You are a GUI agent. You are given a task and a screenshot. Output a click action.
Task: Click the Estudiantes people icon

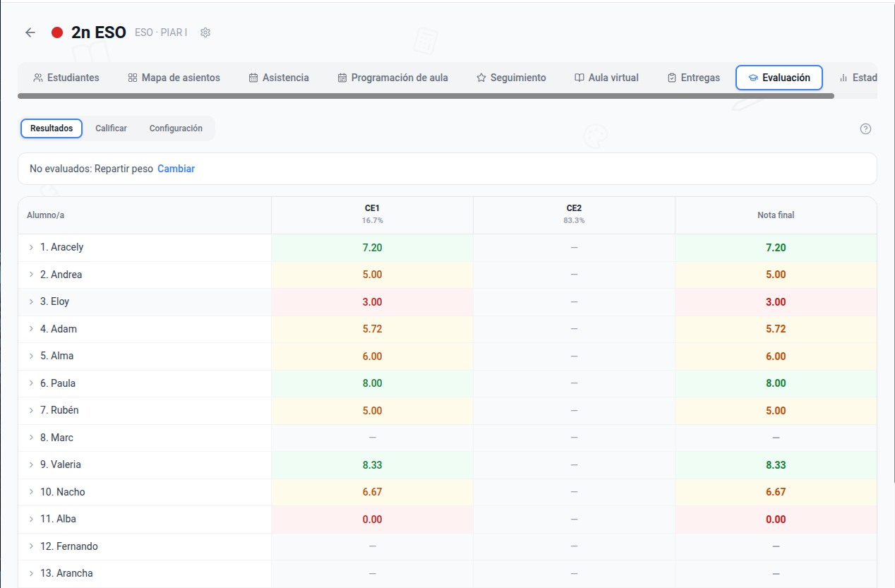38,78
